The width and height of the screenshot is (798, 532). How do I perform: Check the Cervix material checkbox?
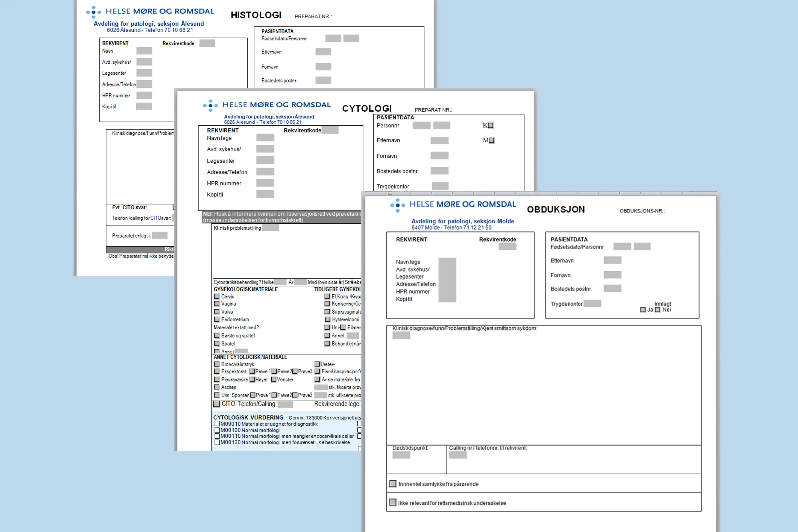(217, 296)
